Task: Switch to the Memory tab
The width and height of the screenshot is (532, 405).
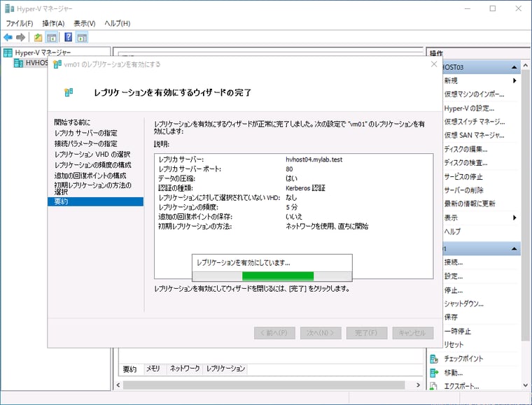Action: tap(153, 369)
